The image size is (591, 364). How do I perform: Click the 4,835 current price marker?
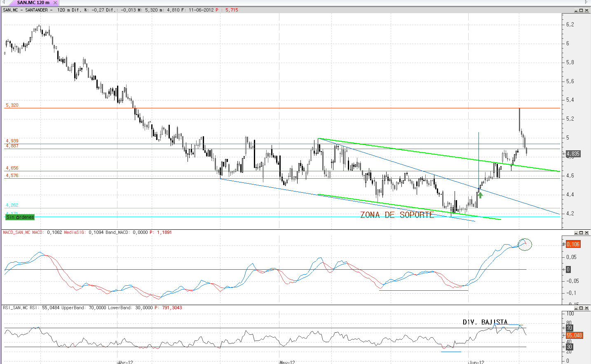(573, 154)
